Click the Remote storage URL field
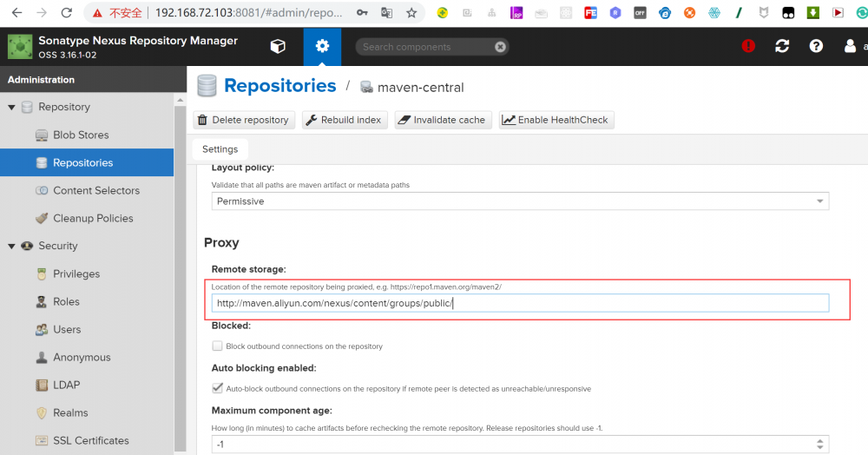 pos(519,303)
